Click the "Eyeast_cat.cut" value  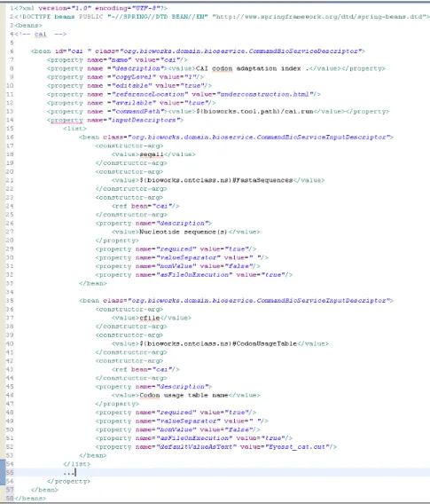(x=299, y=447)
